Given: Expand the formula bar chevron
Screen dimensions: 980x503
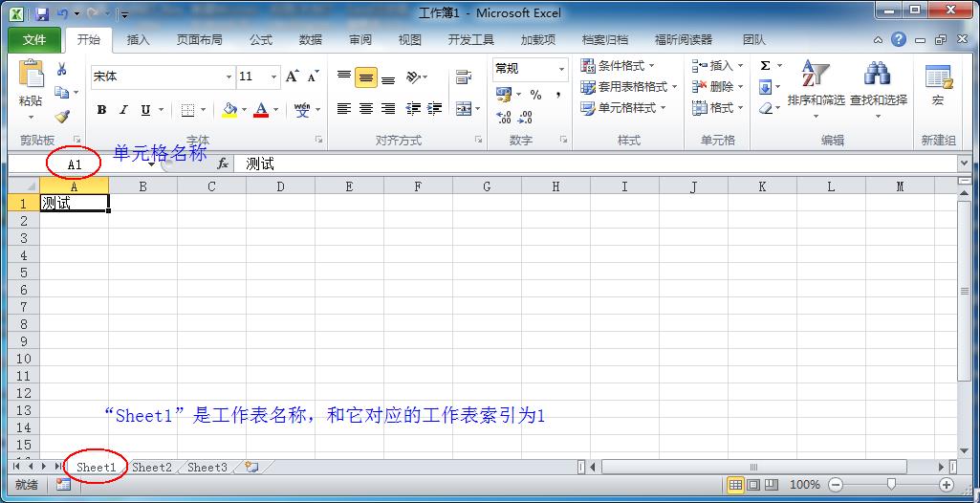Looking at the screenshot, I should point(963,164).
